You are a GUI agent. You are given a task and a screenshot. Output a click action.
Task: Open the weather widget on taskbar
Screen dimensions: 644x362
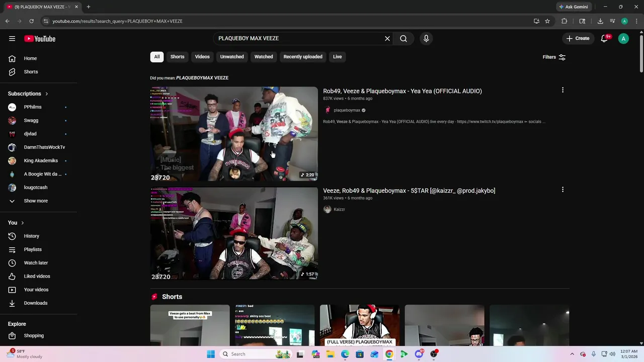click(x=23, y=354)
